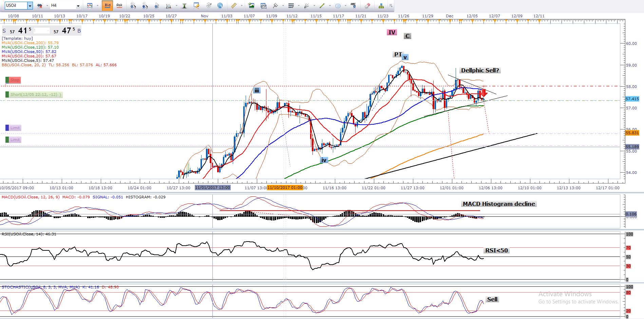Toggle the crossed-out chain link icon
Image resolution: width=644 pixels, height=319 pixels.
point(40,5)
